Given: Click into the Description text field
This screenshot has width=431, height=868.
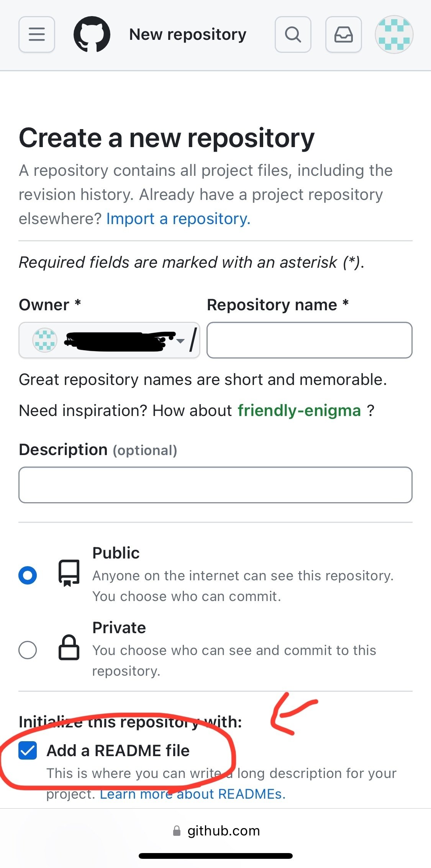Looking at the screenshot, I should (215, 485).
